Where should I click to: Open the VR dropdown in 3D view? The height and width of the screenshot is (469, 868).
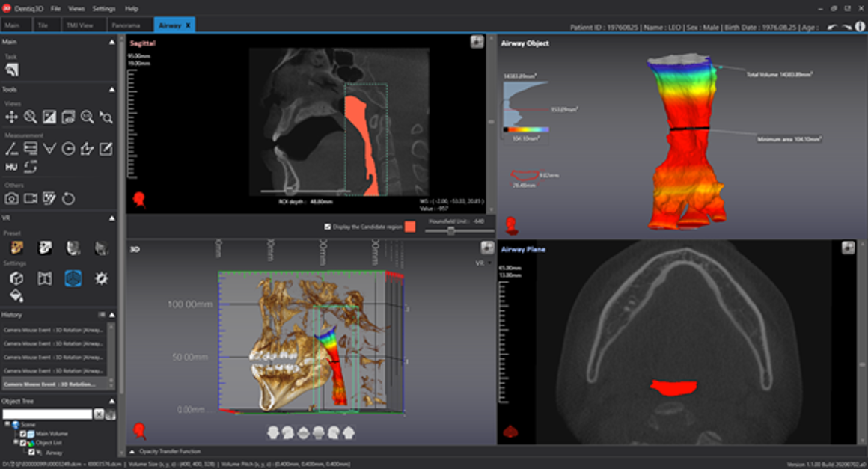click(480, 263)
